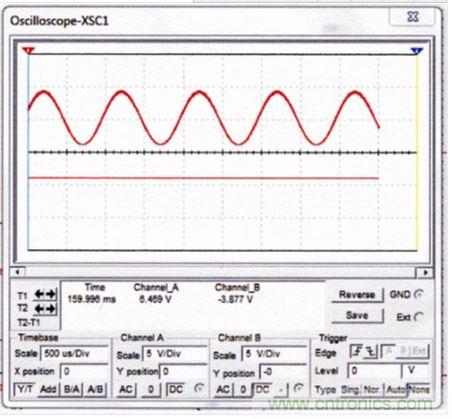Select the Ext trigger radio button
The image size is (452, 419).
coord(419,316)
